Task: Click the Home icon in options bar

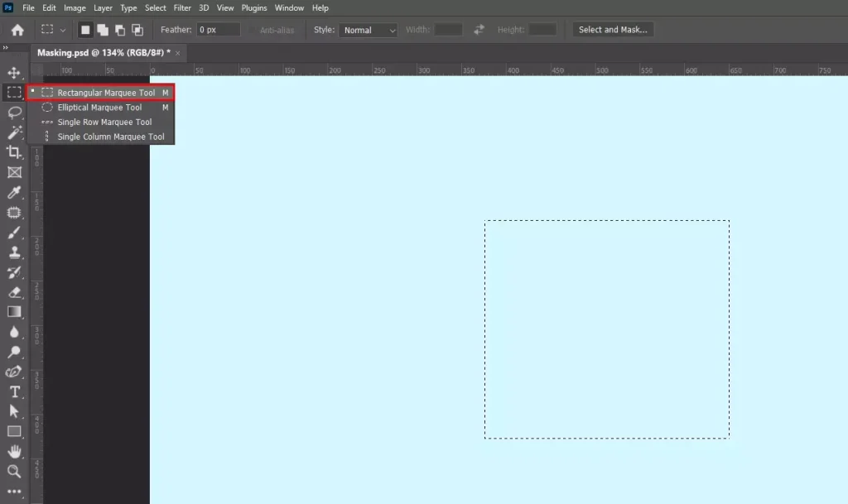Action: 17,30
